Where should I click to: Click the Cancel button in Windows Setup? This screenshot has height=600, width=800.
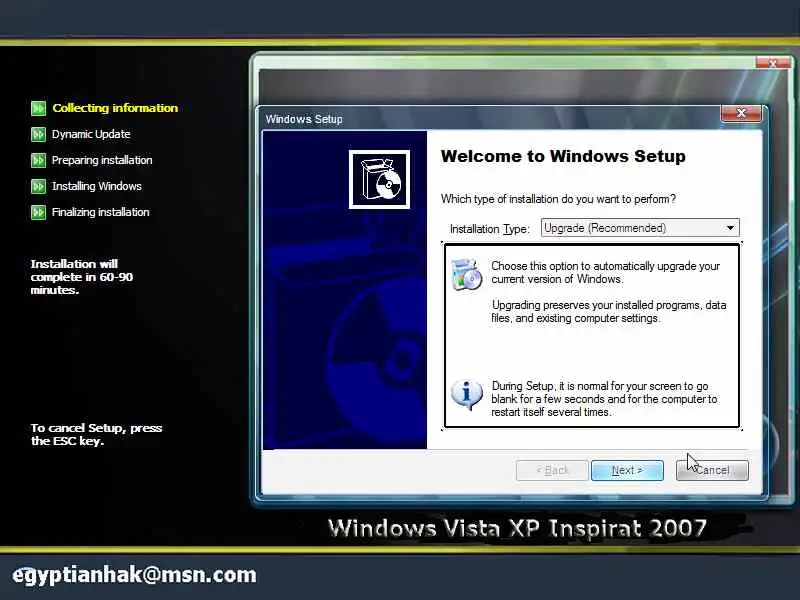click(x=712, y=470)
